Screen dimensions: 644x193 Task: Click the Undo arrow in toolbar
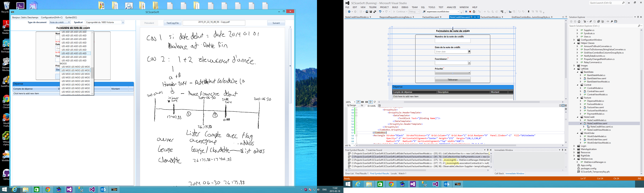pyautogui.click(x=380, y=12)
